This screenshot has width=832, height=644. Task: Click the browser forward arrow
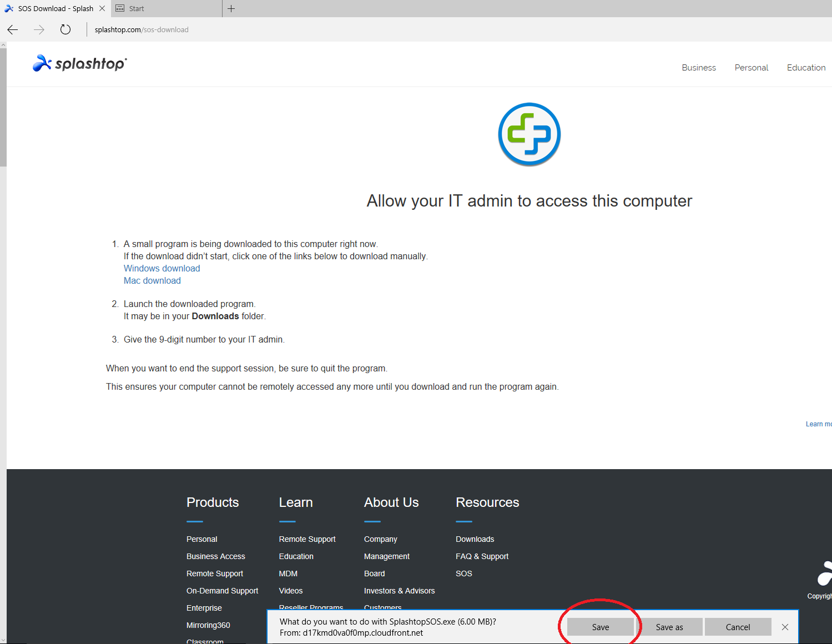pos(39,30)
